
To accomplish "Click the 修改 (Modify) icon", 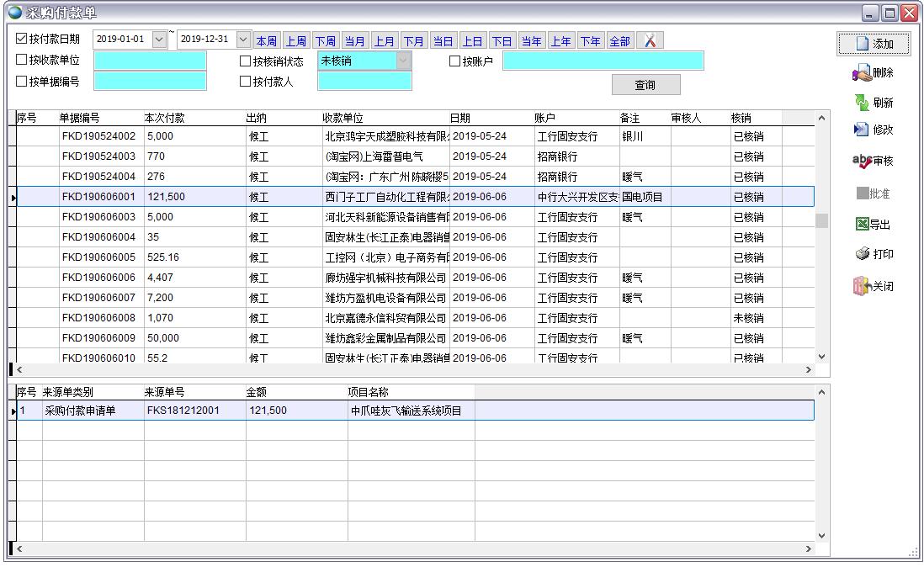I will [862, 130].
